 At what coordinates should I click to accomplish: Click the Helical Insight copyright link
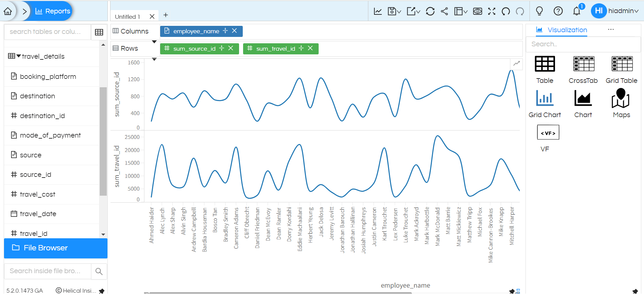point(76,291)
